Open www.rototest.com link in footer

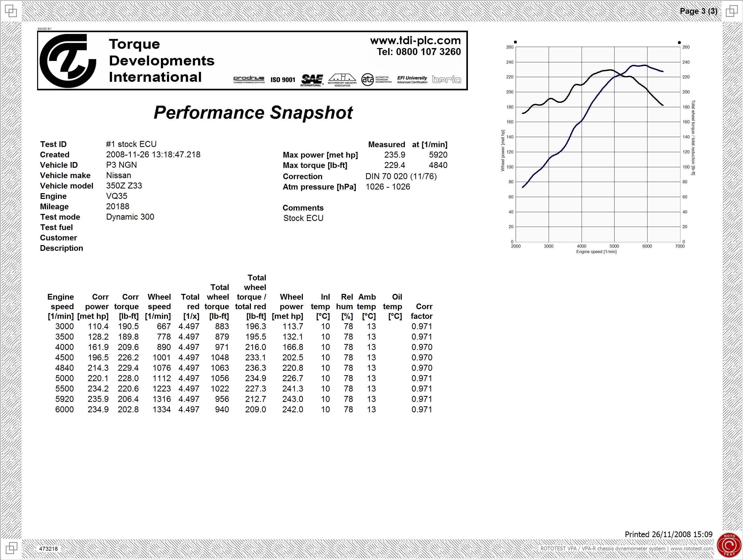(692, 549)
